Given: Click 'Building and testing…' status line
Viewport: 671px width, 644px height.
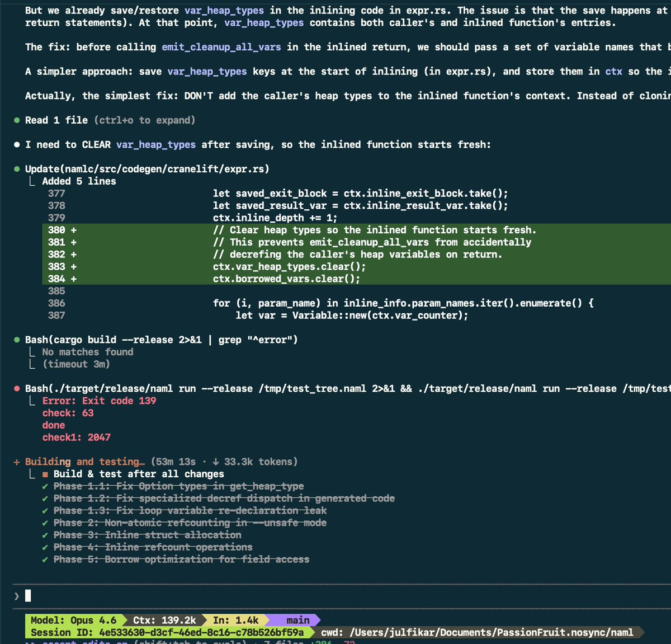Looking at the screenshot, I should point(84,462).
